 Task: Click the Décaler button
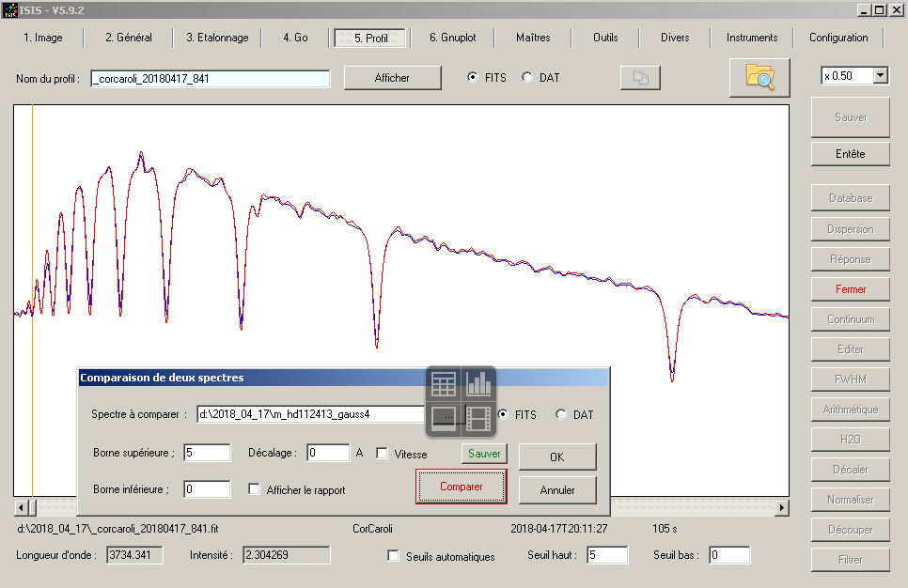pyautogui.click(x=850, y=470)
